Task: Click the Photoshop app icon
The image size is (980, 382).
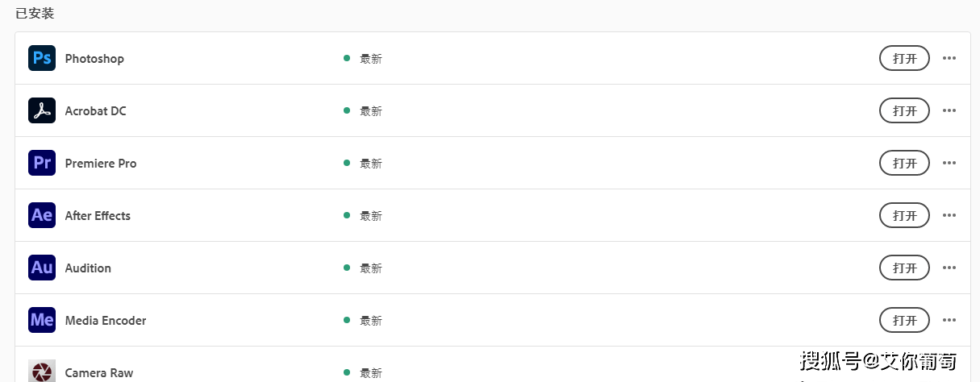Action: click(42, 59)
